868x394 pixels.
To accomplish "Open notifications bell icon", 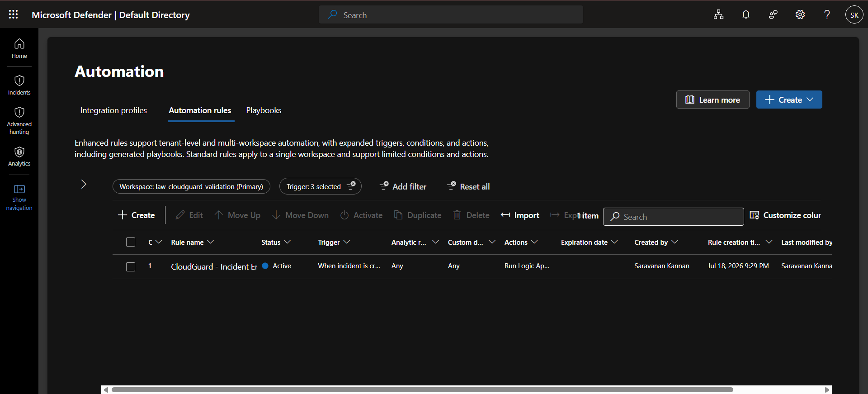I will point(746,14).
